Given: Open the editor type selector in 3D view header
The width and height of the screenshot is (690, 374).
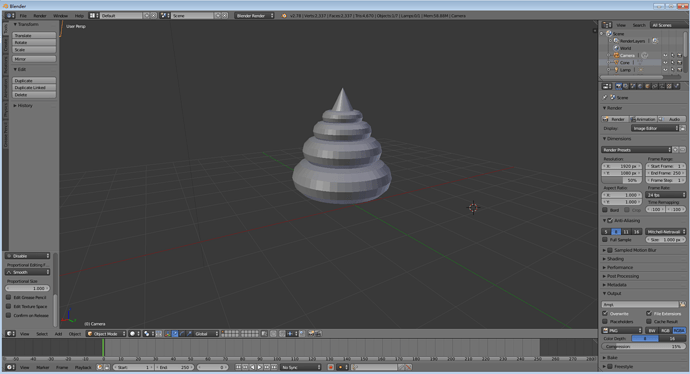Looking at the screenshot, I should click(x=11, y=334).
